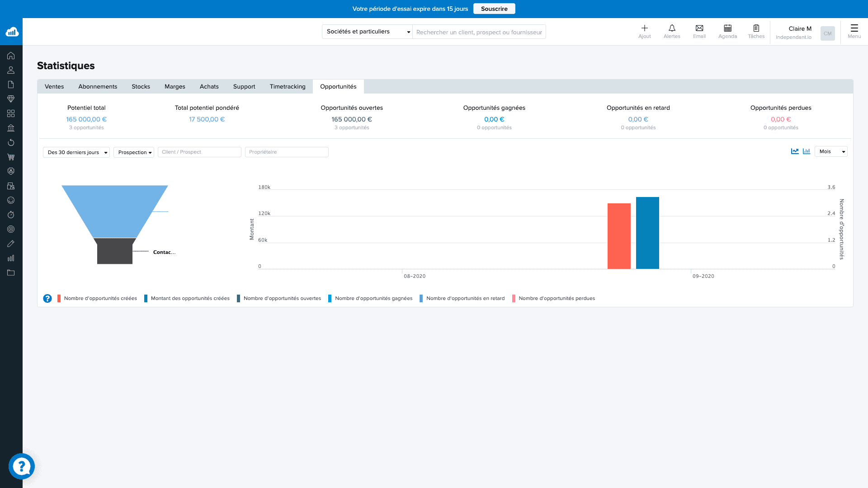Switch to the Achats tab
The height and width of the screenshot is (488, 868).
209,86
